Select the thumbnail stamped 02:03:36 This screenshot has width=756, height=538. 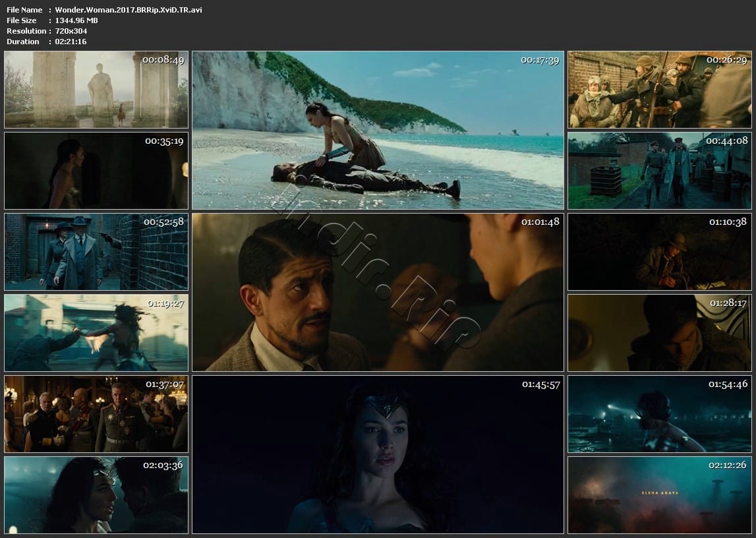[x=96, y=495]
